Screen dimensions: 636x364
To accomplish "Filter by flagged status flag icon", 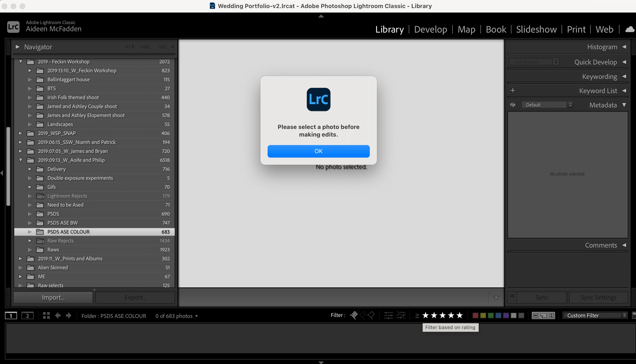I will tap(354, 315).
